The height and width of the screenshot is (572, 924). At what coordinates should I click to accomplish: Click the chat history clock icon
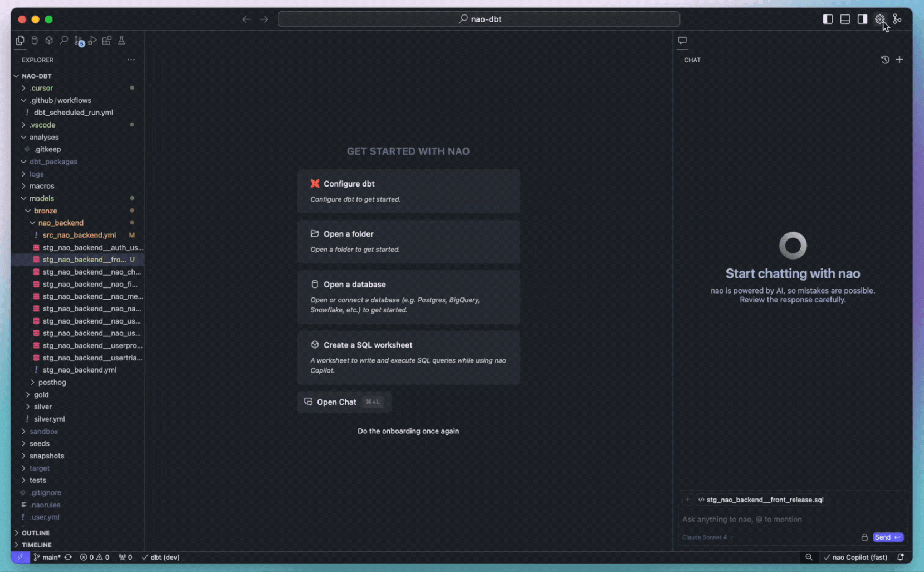pos(885,60)
